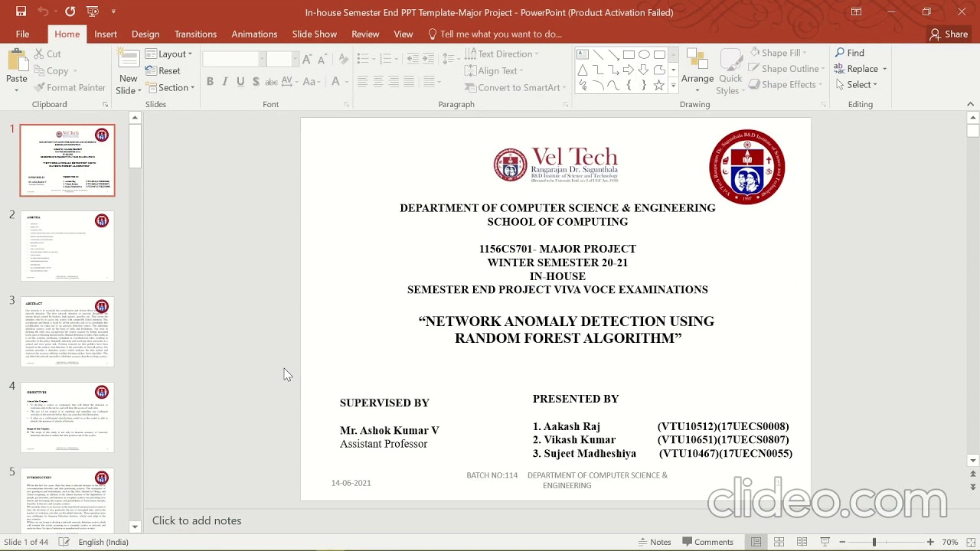Click Decrease List Level icon

[x=413, y=59]
